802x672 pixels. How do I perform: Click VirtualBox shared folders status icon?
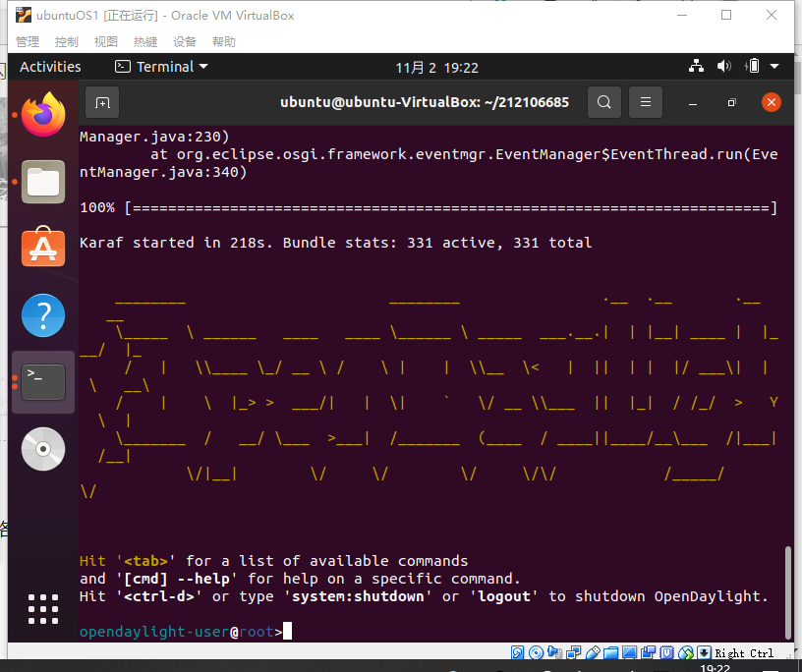coord(610,653)
